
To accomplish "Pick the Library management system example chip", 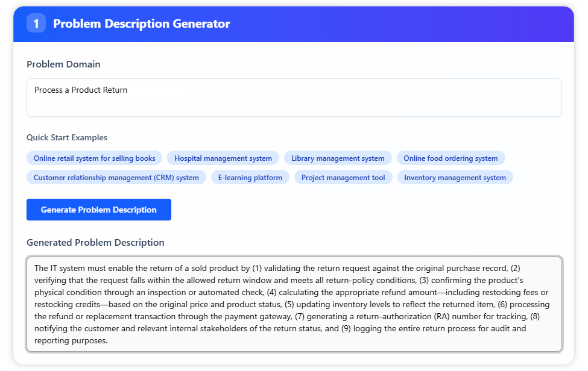I will 338,158.
